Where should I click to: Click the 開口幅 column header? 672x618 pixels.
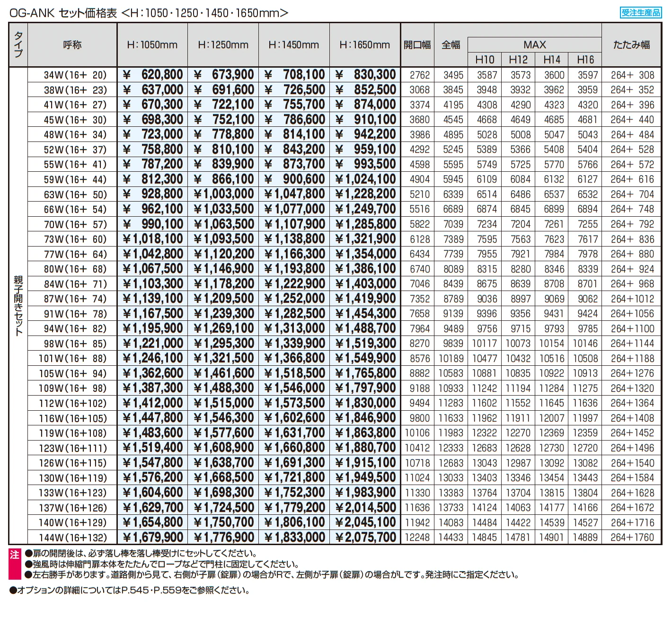click(417, 45)
